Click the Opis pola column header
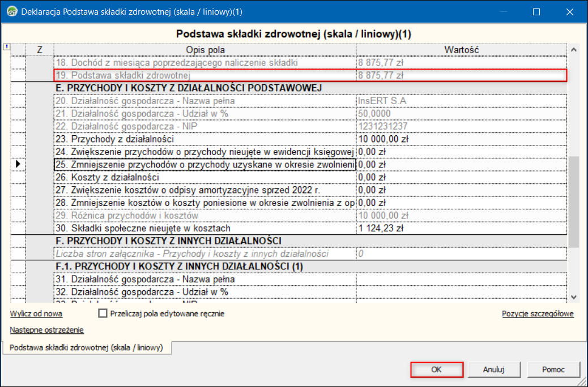Screen dimensions: 588x387 point(205,49)
